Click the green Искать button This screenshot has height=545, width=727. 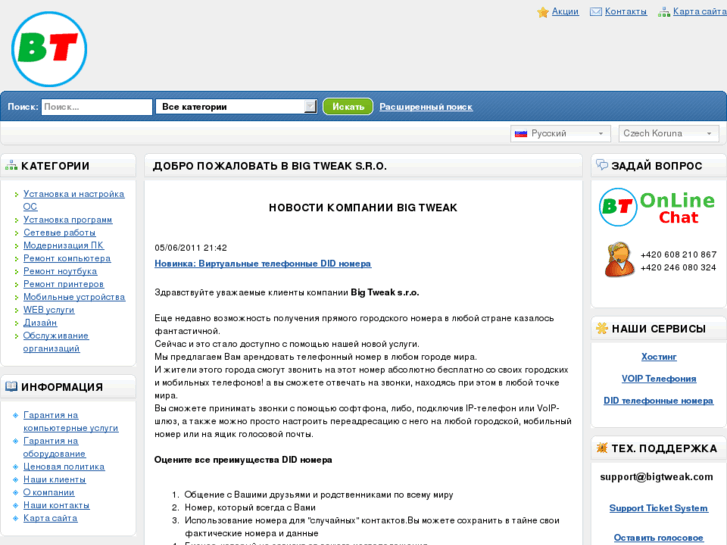coord(348,107)
